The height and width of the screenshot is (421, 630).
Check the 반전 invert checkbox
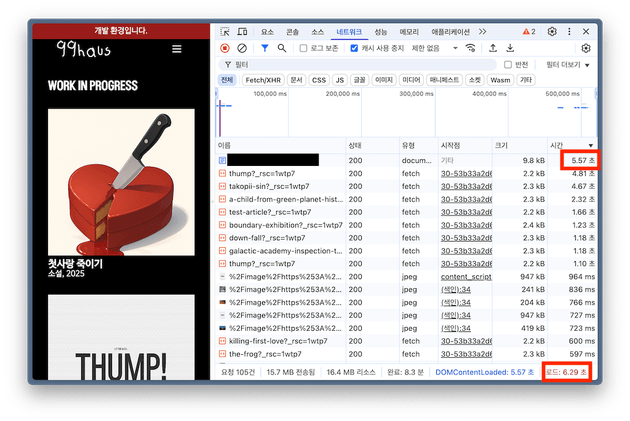(x=507, y=64)
